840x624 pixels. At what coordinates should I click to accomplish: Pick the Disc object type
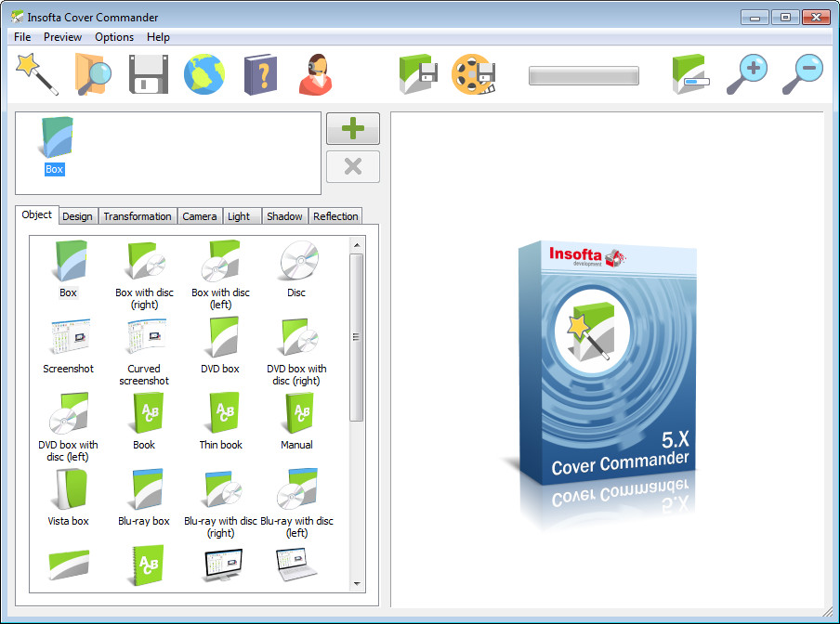click(296, 269)
